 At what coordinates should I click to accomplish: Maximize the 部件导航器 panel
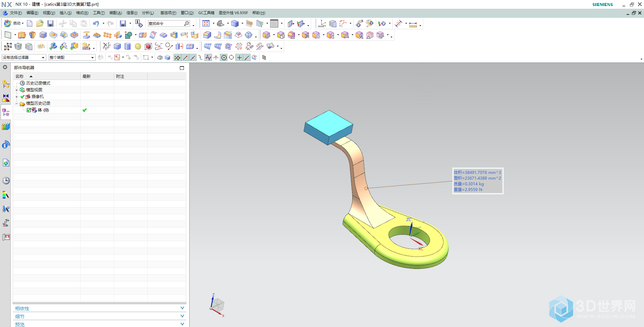(x=182, y=68)
